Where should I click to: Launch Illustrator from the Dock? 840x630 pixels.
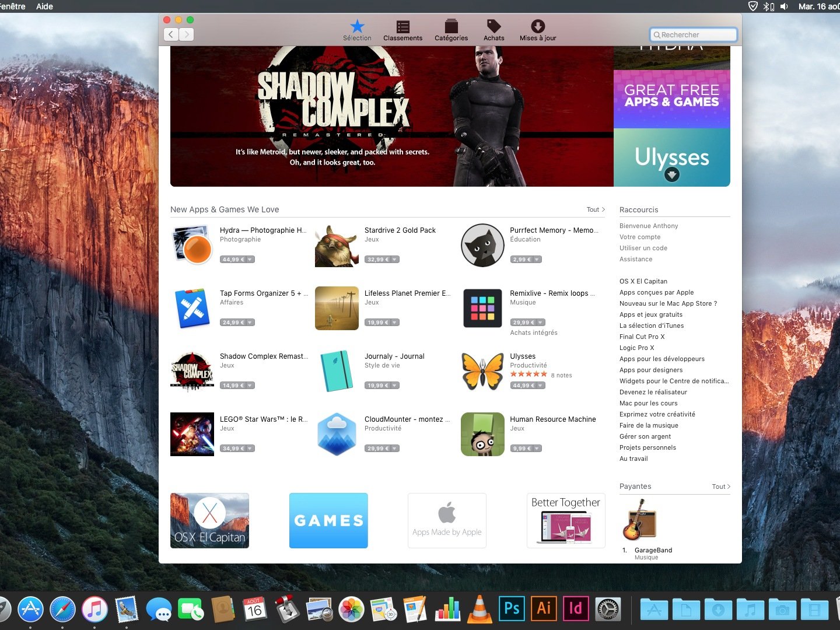point(544,609)
